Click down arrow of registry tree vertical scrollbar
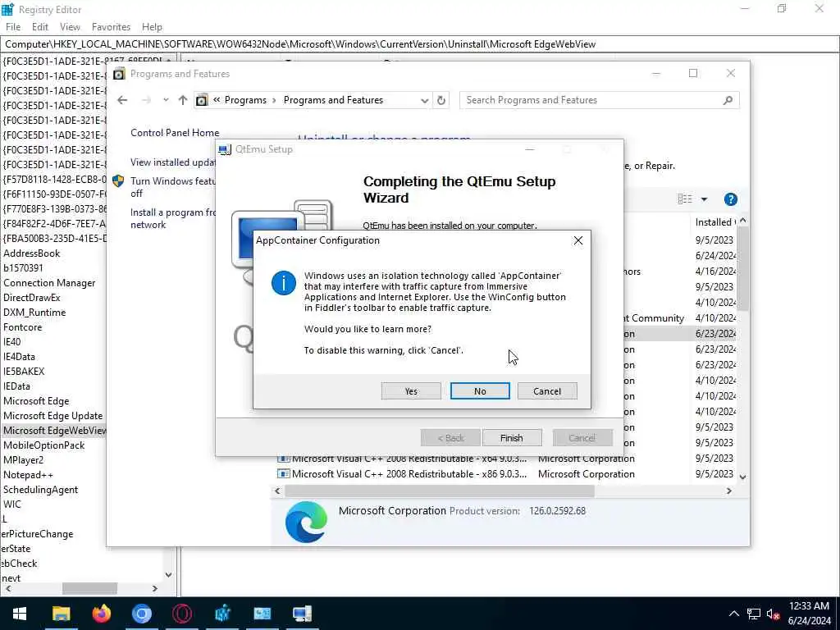840x630 pixels. (169, 574)
